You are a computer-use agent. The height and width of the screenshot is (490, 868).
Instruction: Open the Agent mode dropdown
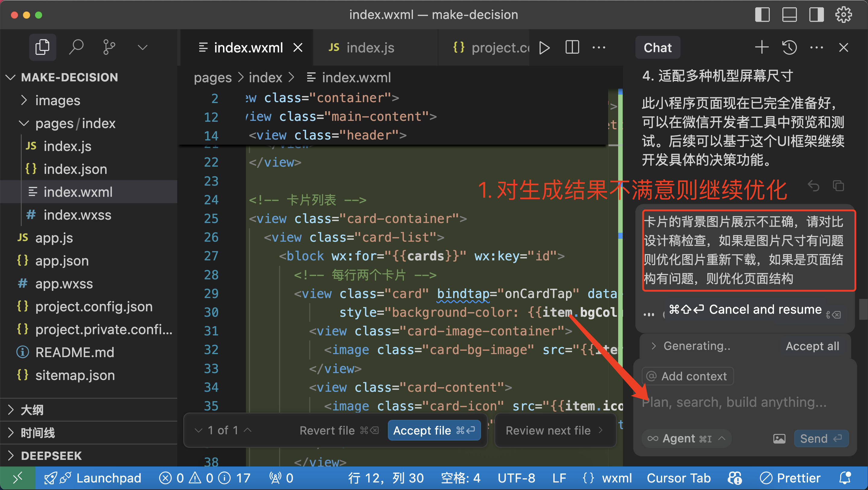pyautogui.click(x=686, y=438)
